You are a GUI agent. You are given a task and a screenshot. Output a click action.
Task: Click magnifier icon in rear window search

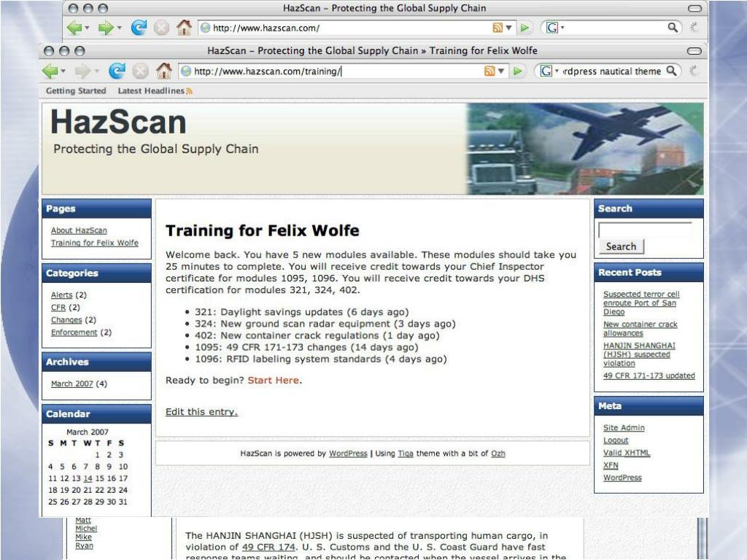(672, 28)
